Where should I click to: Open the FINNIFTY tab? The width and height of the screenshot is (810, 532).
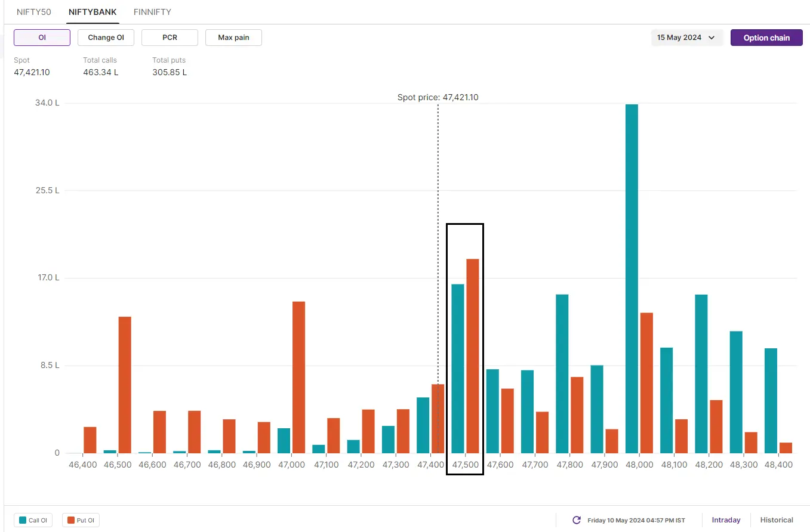click(x=152, y=12)
